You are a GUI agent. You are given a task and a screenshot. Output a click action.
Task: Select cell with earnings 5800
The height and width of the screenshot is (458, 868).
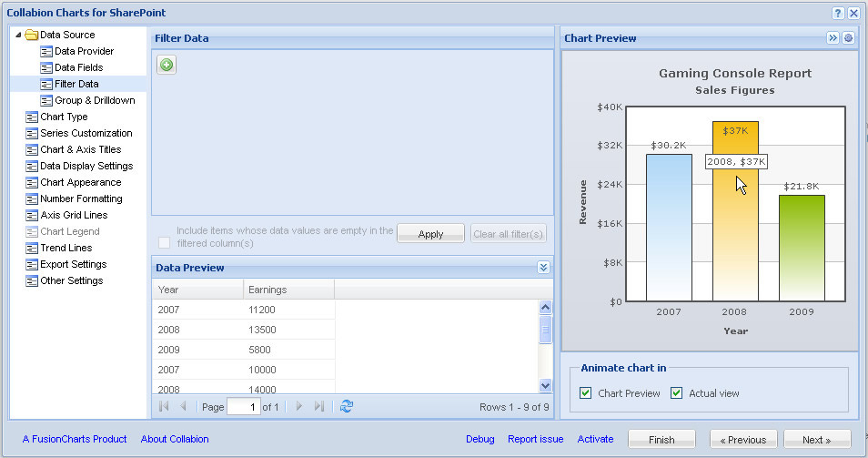(289, 350)
